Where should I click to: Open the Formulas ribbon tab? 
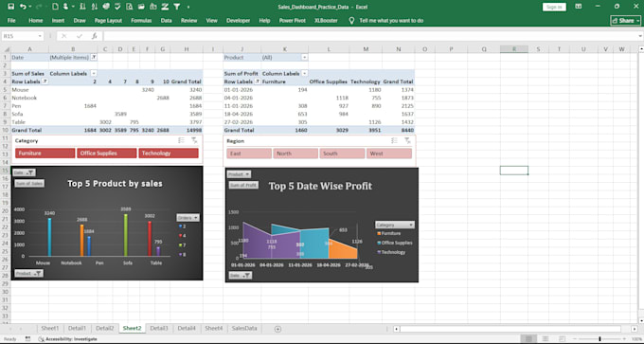click(141, 21)
